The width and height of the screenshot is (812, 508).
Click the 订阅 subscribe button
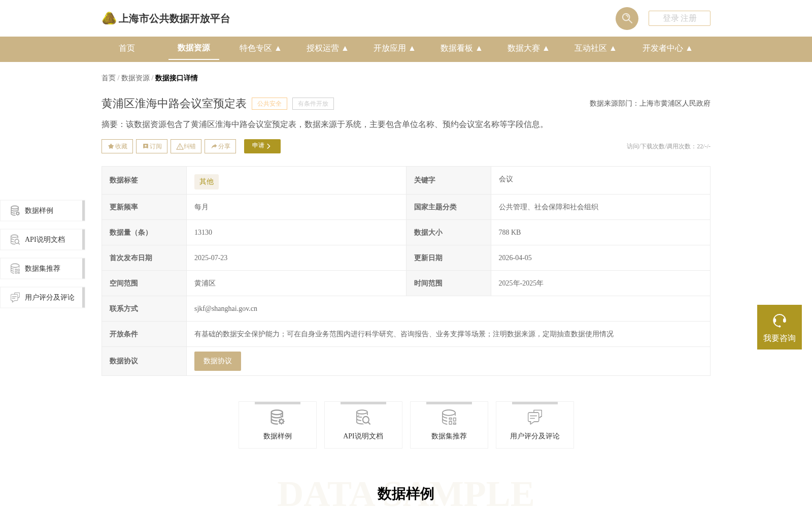coord(152,146)
